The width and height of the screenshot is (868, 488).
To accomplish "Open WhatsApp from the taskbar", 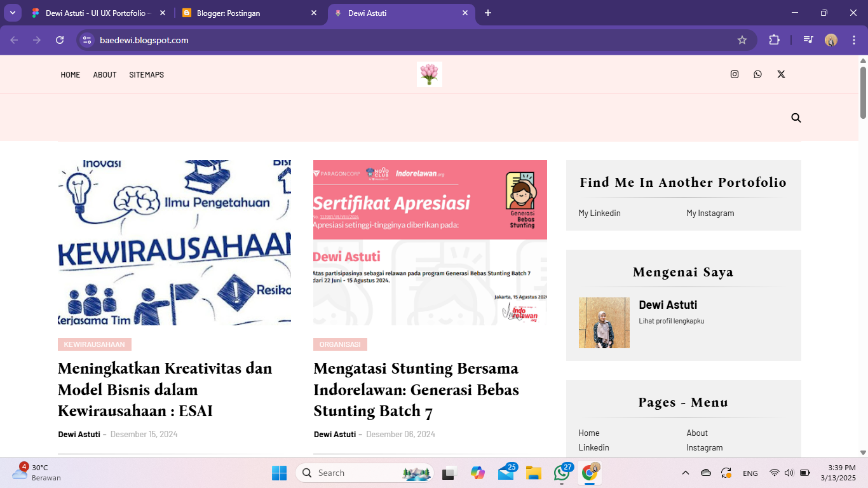I will [x=562, y=473].
